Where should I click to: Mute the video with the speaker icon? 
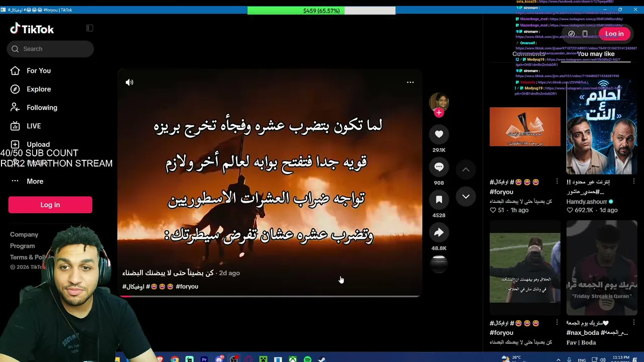click(x=129, y=82)
